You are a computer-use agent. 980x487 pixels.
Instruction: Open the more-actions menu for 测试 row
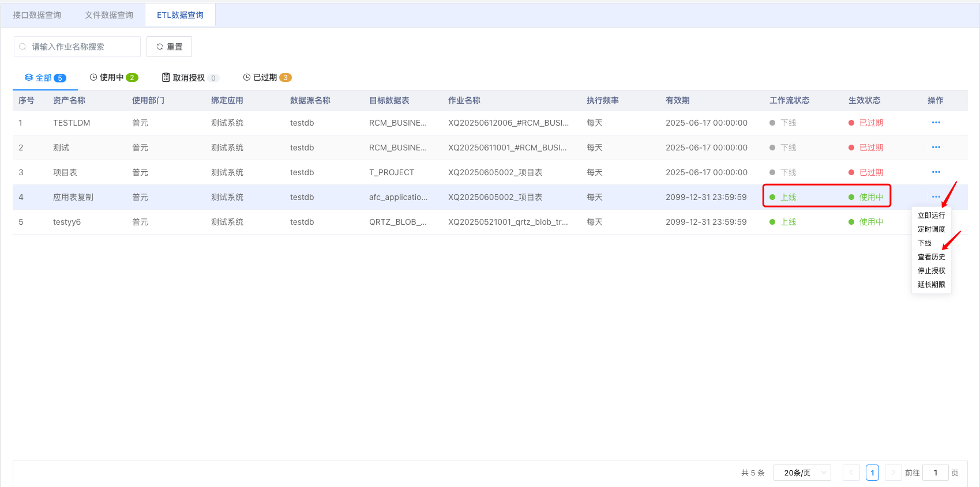(936, 148)
